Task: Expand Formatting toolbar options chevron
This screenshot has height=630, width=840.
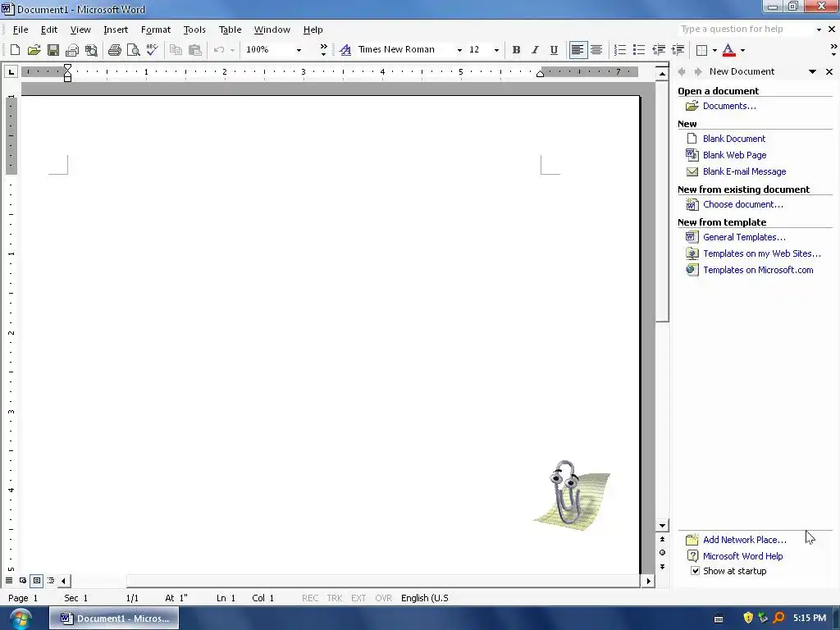Action: (x=833, y=50)
